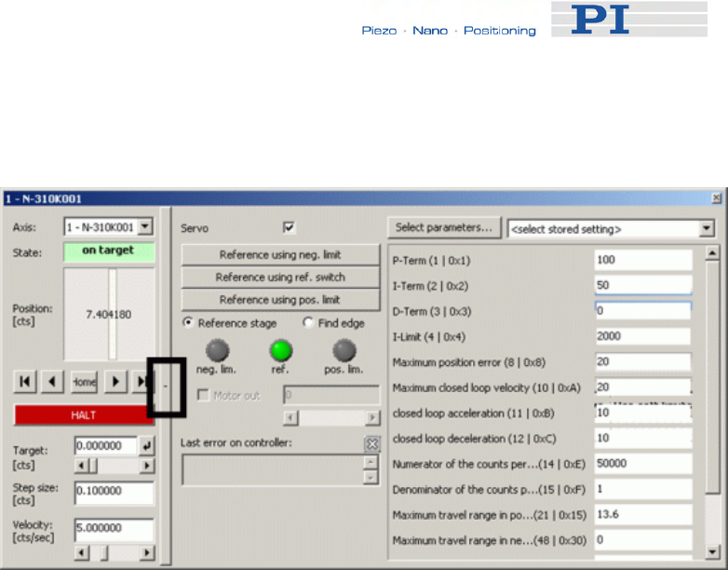Click the position readout 7.404180
Image resolution: width=728 pixels, height=570 pixels.
[109, 315]
